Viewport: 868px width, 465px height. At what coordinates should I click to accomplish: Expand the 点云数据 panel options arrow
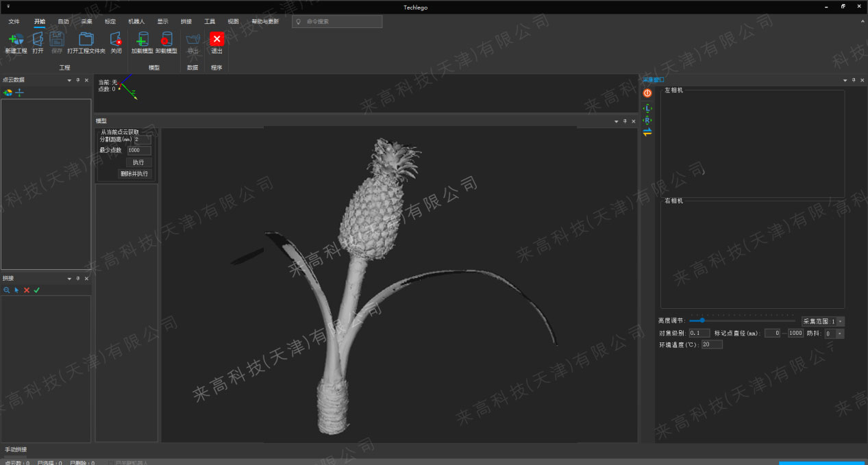(x=69, y=80)
